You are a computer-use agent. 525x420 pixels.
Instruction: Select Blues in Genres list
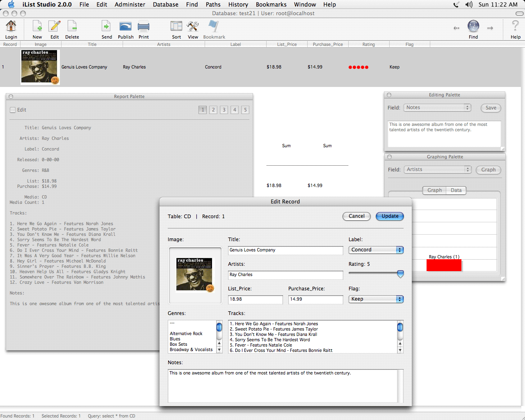[175, 339]
